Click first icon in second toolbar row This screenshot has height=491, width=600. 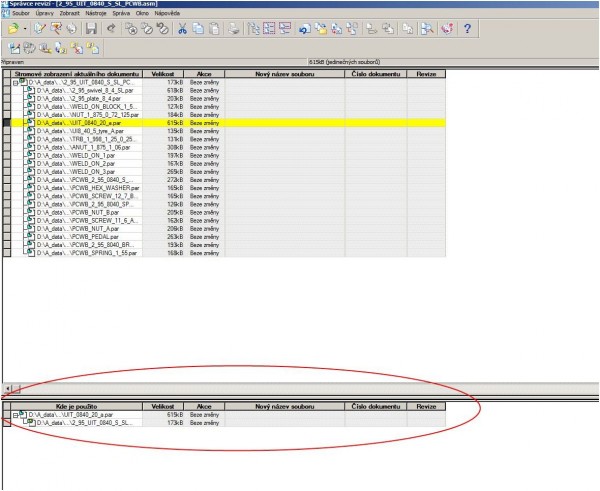click(12, 48)
